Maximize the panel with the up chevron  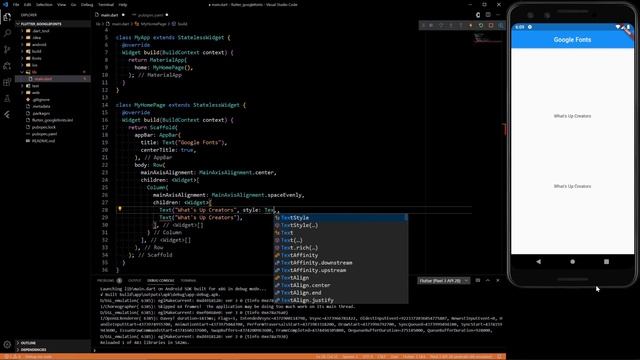click(488, 280)
